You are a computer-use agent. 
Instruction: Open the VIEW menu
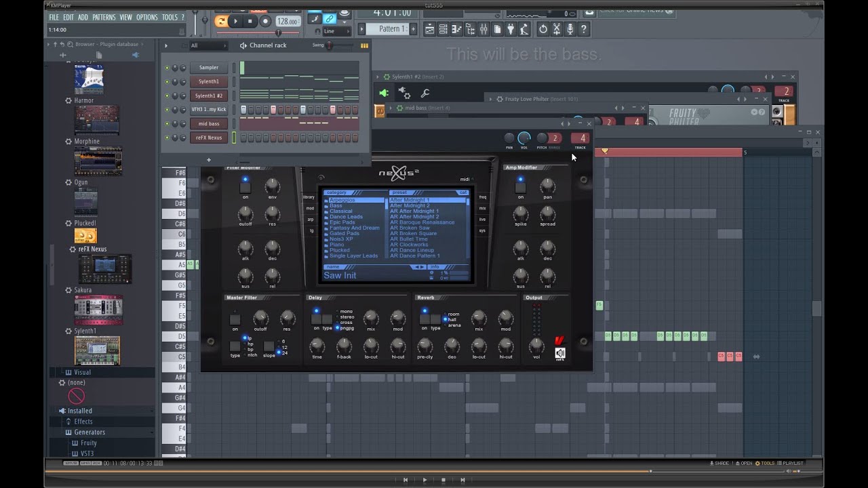coord(126,17)
